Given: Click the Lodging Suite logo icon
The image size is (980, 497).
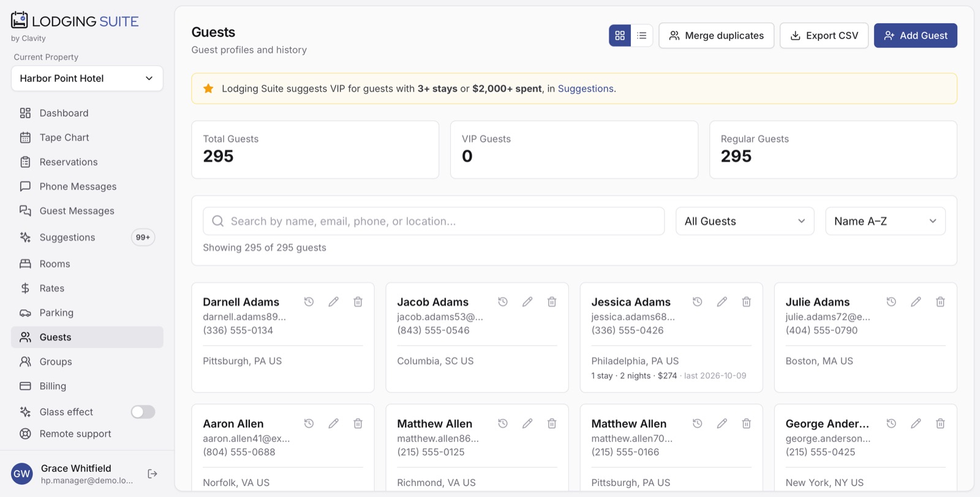Looking at the screenshot, I should click(20, 20).
